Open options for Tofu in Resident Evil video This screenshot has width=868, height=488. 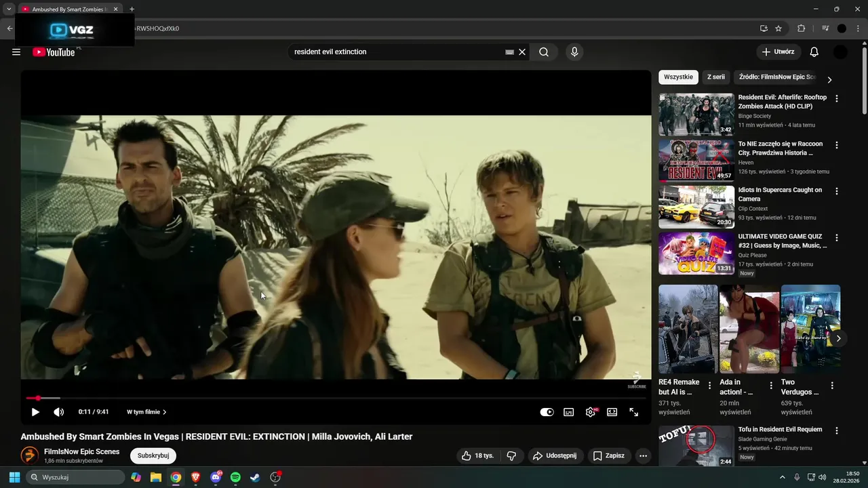837,430
